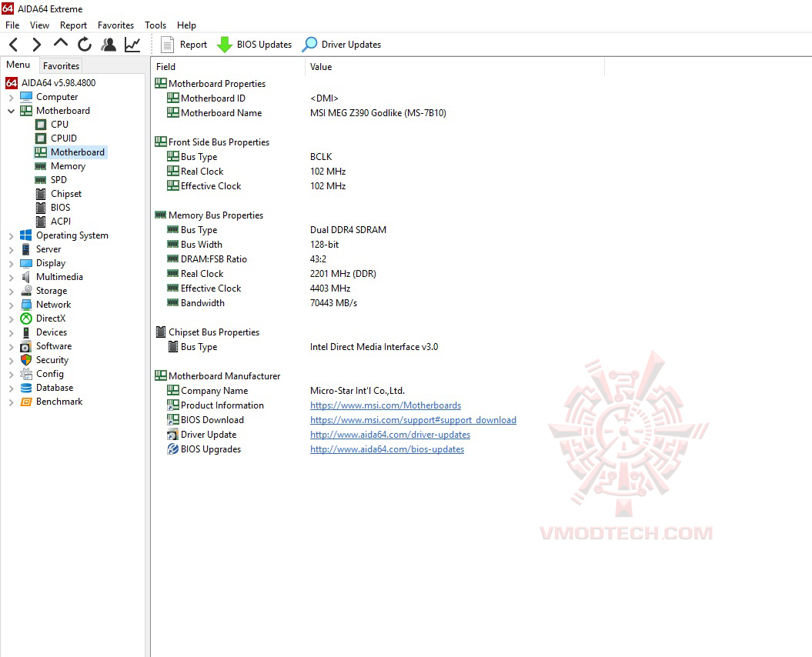Open the graph chart icon in toolbar
The height and width of the screenshot is (657, 812).
click(132, 45)
